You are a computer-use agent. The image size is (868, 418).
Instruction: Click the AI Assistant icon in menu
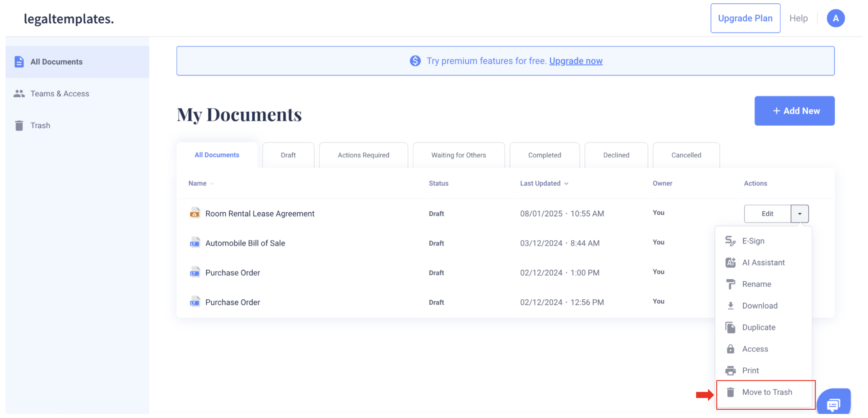pyautogui.click(x=730, y=262)
